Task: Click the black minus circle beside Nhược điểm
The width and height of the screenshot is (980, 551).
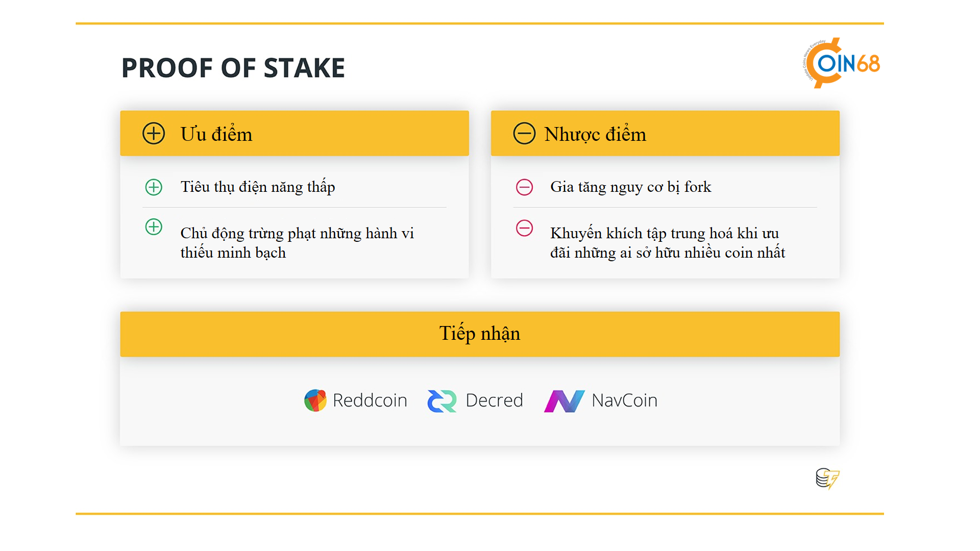Action: tap(524, 134)
